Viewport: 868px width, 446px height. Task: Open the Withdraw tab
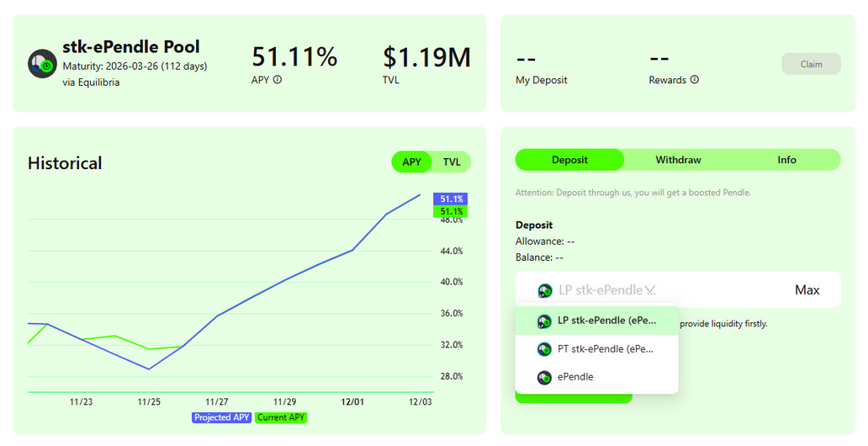pyautogui.click(x=678, y=160)
